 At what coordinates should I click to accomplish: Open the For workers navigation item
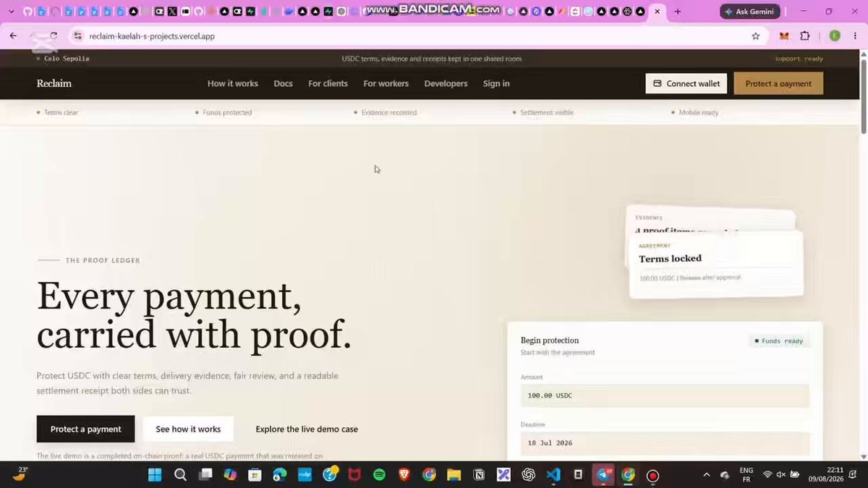tap(386, 84)
